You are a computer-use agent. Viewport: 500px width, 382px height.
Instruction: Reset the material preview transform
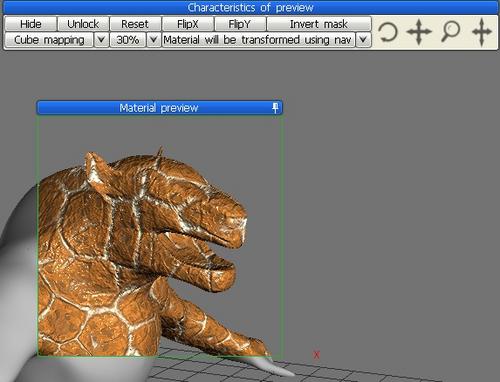[135, 24]
